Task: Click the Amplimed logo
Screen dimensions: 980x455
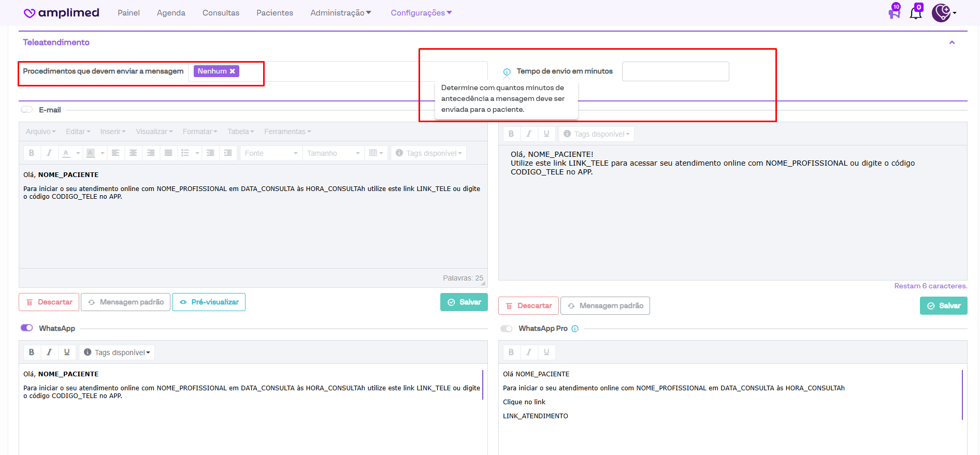Action: point(62,13)
